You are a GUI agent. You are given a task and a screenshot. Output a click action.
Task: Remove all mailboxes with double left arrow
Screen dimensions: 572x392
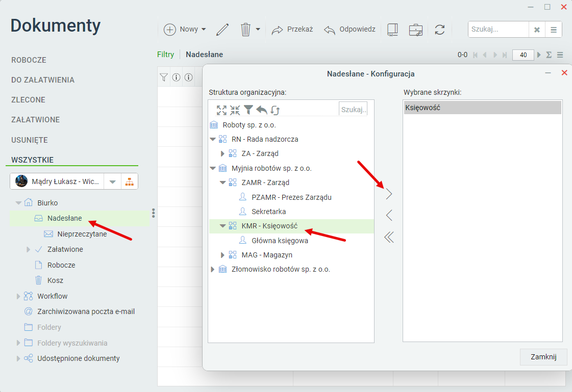[389, 238]
